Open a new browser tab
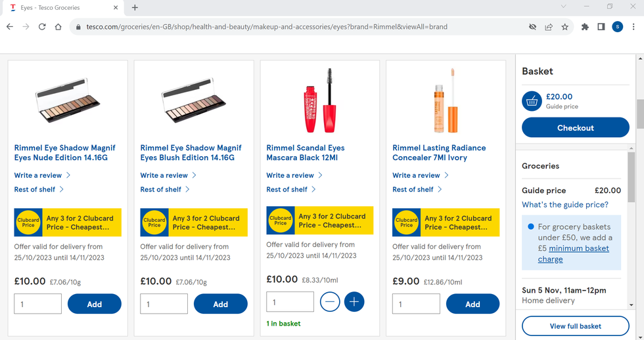 pyautogui.click(x=135, y=8)
